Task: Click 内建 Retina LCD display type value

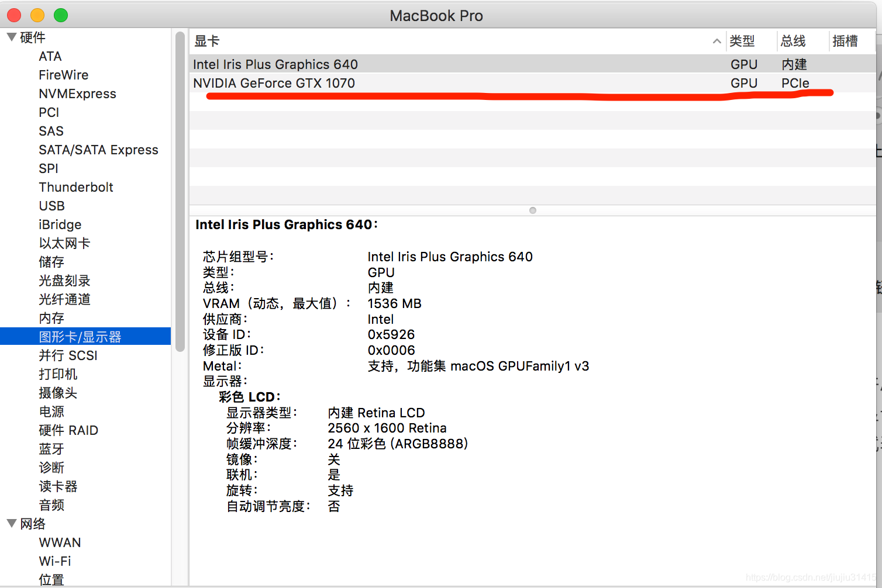Action: (376, 413)
